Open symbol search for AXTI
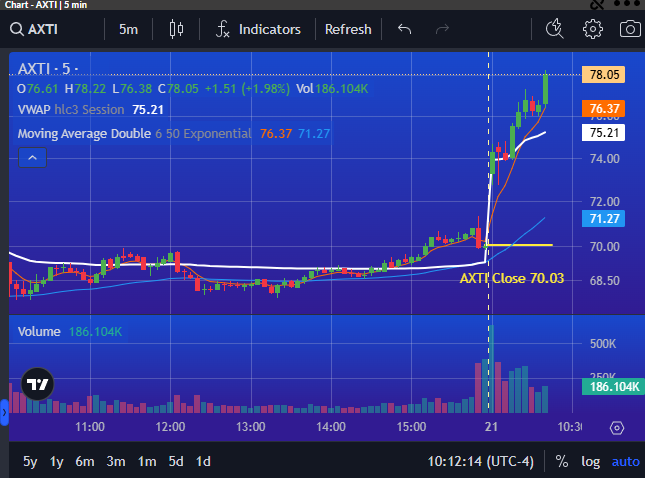 (34, 30)
